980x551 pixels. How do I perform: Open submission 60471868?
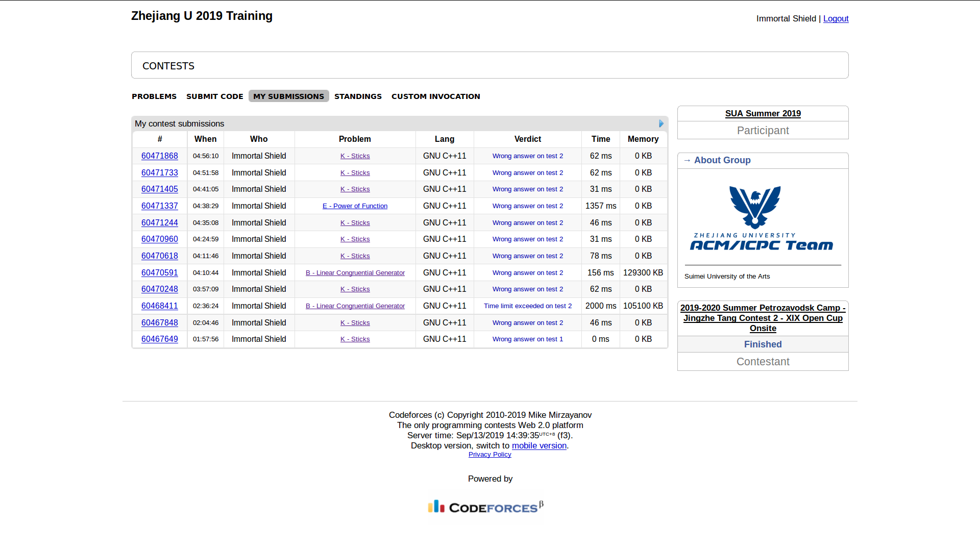coord(159,156)
